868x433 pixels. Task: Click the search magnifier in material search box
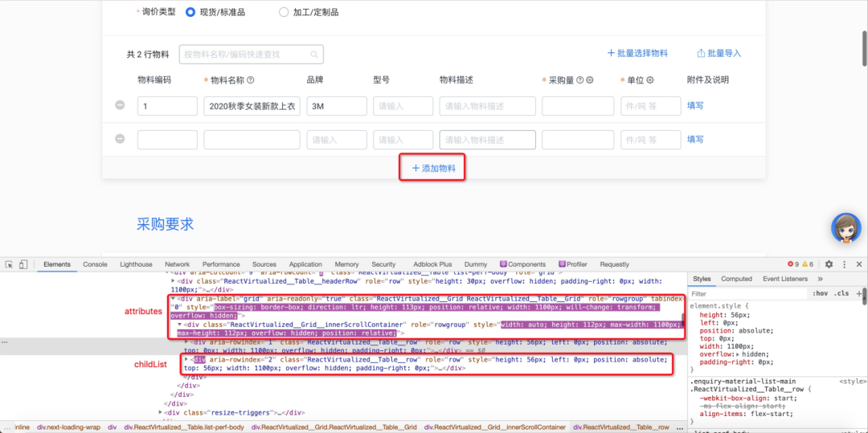coord(314,54)
